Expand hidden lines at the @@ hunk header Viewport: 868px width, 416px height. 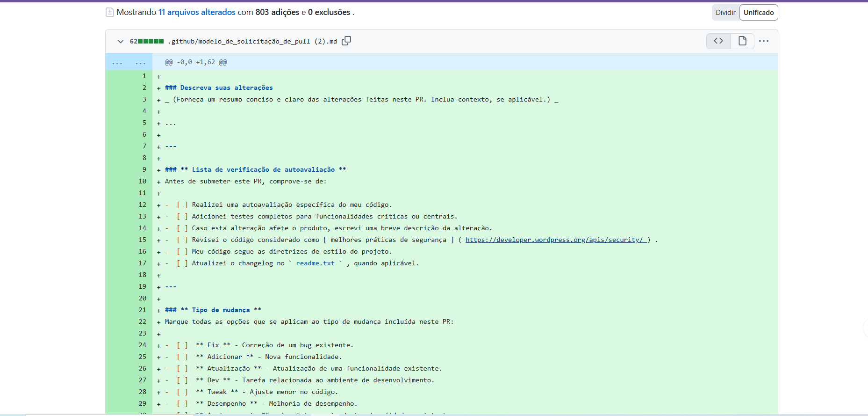[x=129, y=62]
